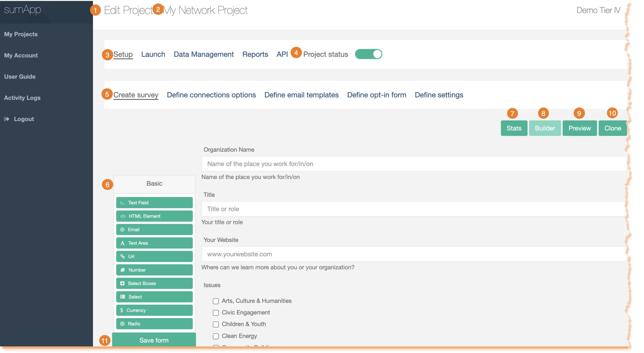Toggle the Project status switch
This screenshot has width=644, height=353.
click(x=369, y=54)
